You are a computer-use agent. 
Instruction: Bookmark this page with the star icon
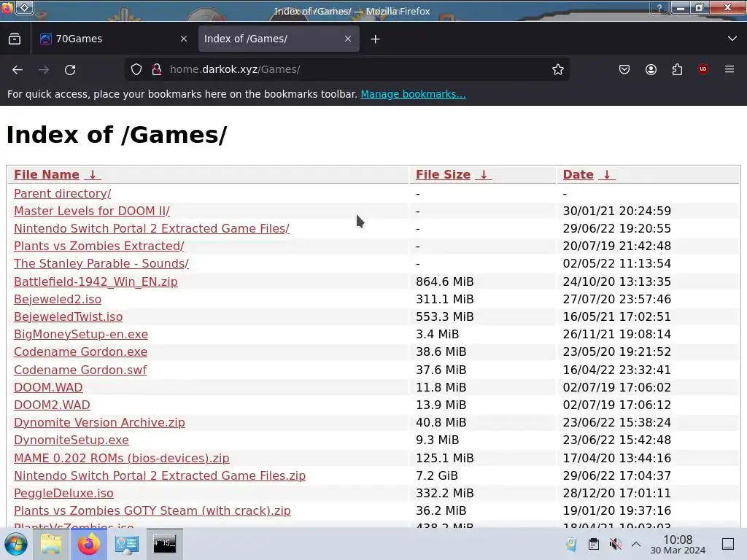click(558, 69)
